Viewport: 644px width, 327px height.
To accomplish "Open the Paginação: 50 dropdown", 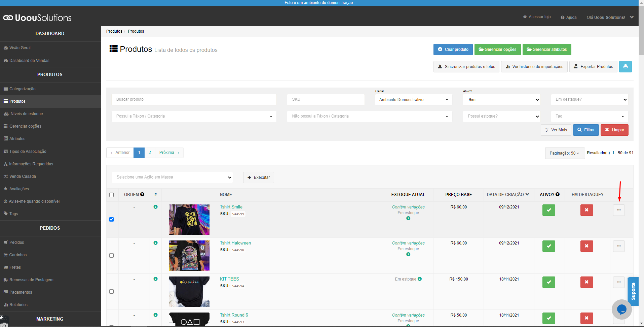I will [x=565, y=153].
